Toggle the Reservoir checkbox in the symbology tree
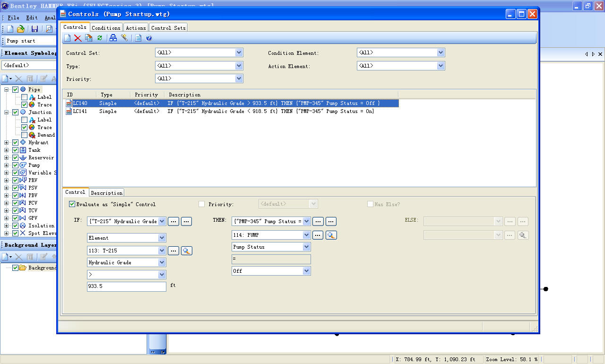The image size is (605, 364). click(x=16, y=157)
